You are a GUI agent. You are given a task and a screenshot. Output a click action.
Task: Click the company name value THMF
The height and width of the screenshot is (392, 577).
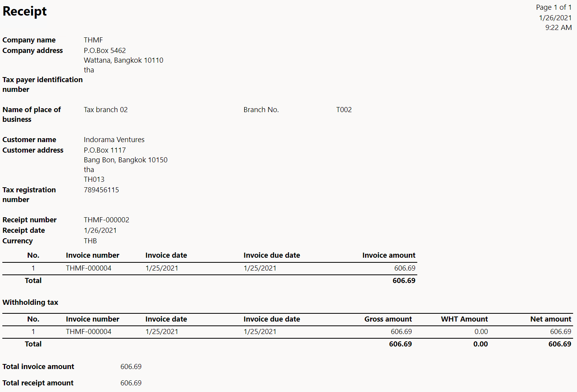[93, 40]
